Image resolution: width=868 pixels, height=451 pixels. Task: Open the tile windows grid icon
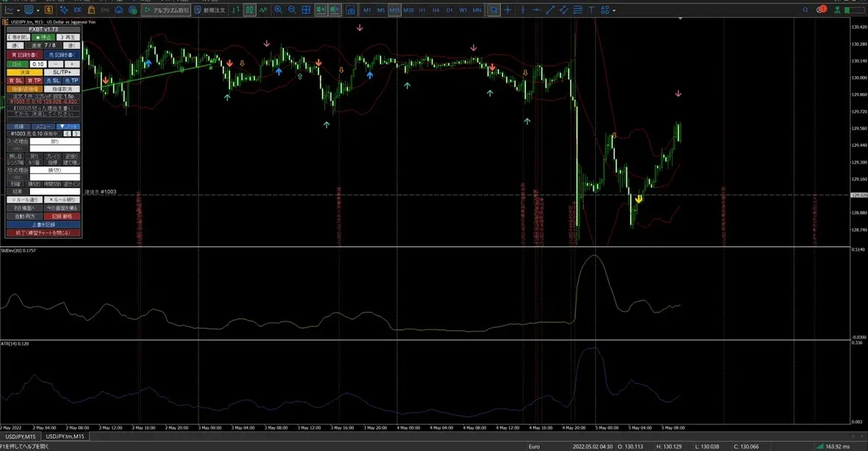pos(306,10)
